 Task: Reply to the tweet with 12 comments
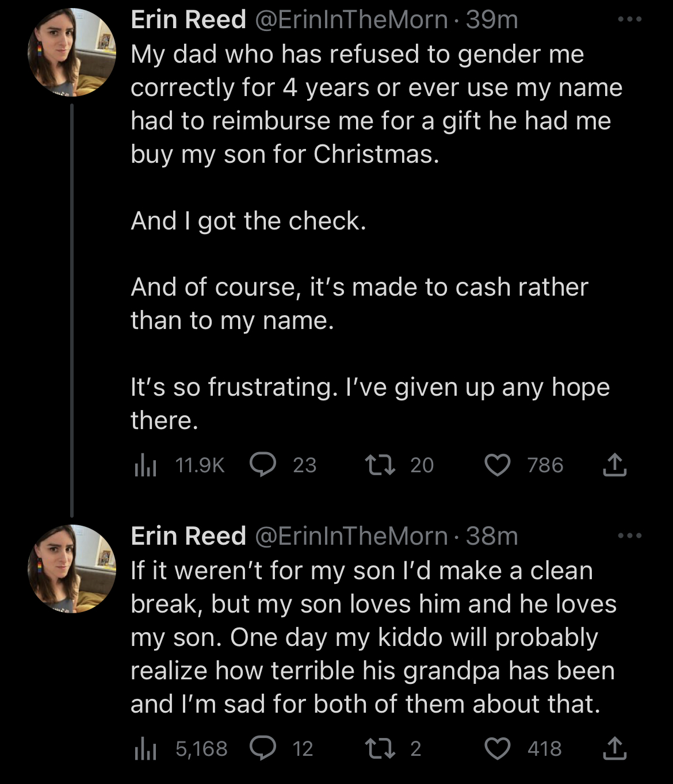click(x=263, y=748)
